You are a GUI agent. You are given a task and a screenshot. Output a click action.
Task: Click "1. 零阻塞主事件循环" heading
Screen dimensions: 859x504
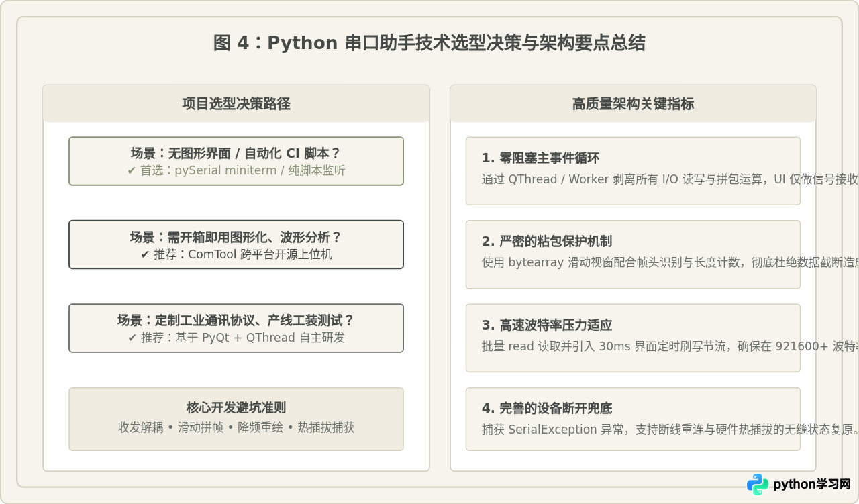540,158
